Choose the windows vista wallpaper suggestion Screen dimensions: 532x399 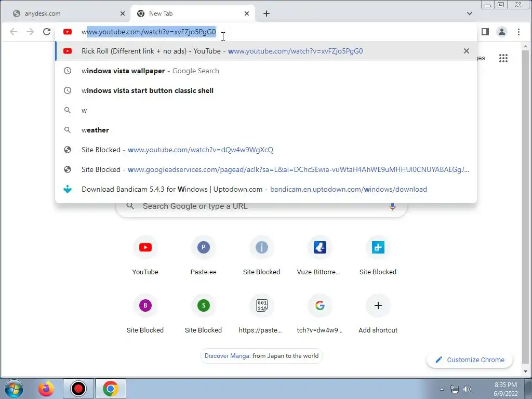[x=266, y=71]
